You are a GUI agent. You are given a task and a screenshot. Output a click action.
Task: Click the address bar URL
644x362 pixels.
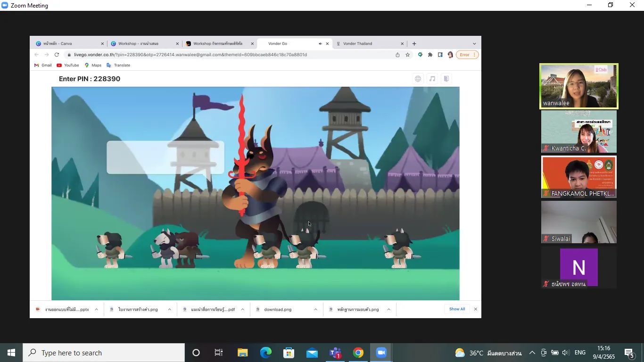click(x=190, y=55)
